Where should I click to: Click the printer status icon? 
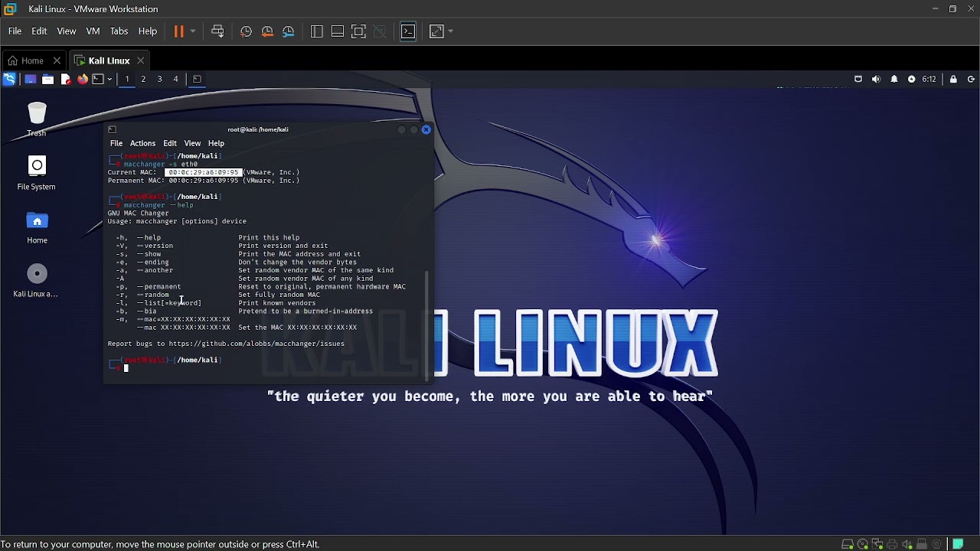[x=893, y=544]
